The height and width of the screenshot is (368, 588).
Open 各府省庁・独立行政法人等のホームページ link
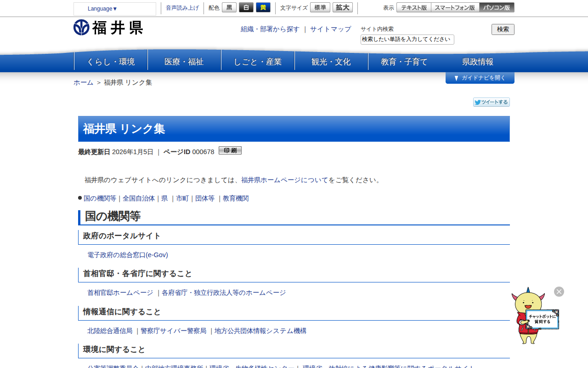(224, 293)
